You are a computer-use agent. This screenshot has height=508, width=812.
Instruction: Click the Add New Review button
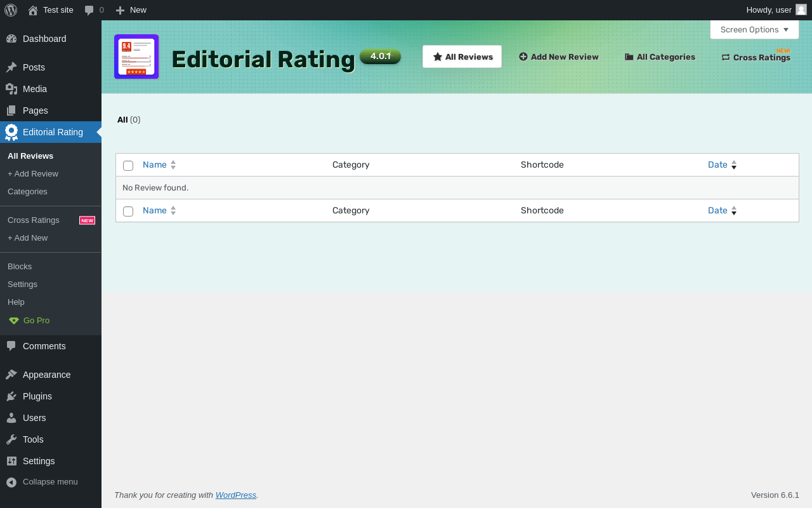[x=558, y=57]
